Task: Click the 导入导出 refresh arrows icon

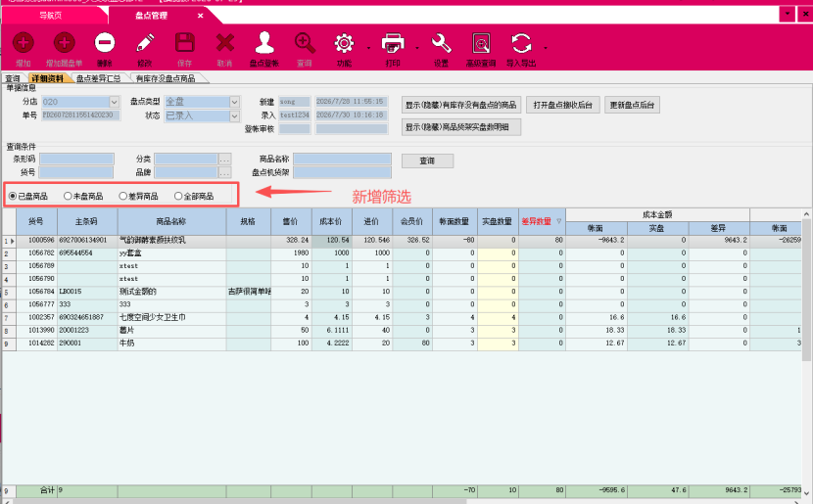Action: point(521,43)
